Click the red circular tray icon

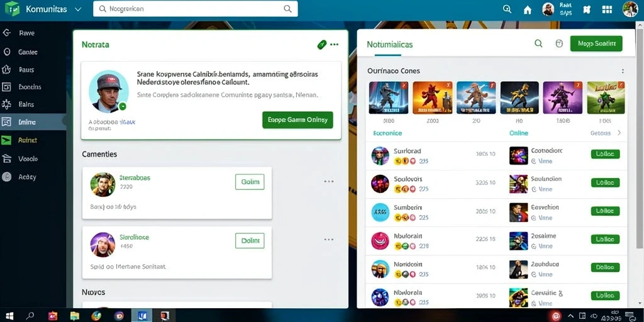[x=556, y=316]
